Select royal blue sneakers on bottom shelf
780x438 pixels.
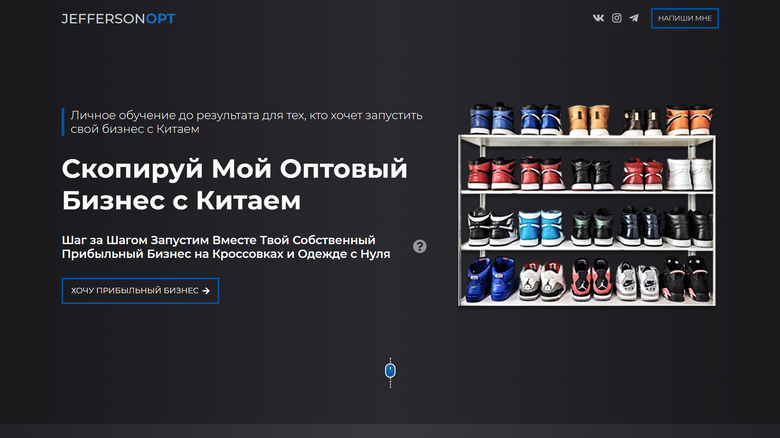pos(490,280)
